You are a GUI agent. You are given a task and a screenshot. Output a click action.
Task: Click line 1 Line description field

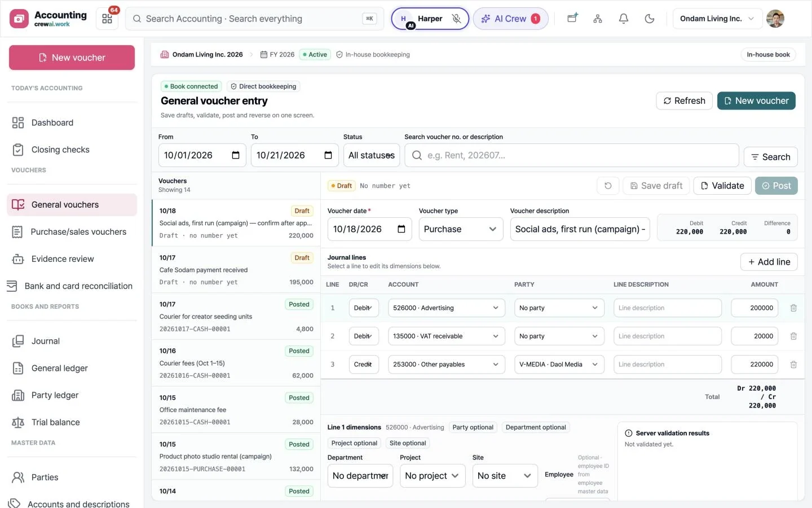(x=667, y=308)
